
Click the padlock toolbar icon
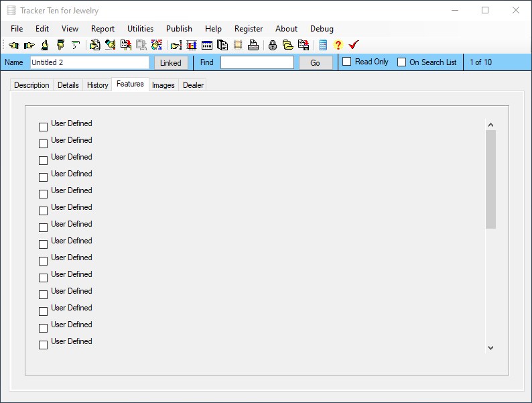(273, 45)
